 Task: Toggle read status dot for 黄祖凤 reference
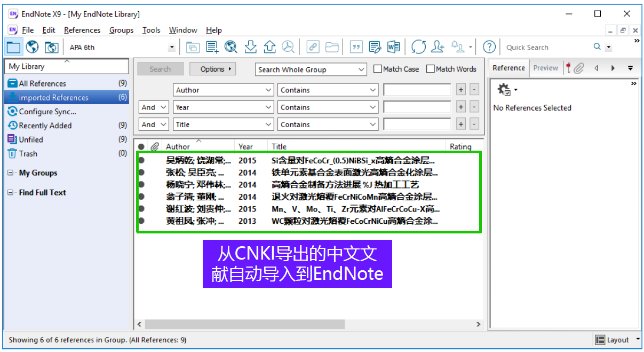141,221
